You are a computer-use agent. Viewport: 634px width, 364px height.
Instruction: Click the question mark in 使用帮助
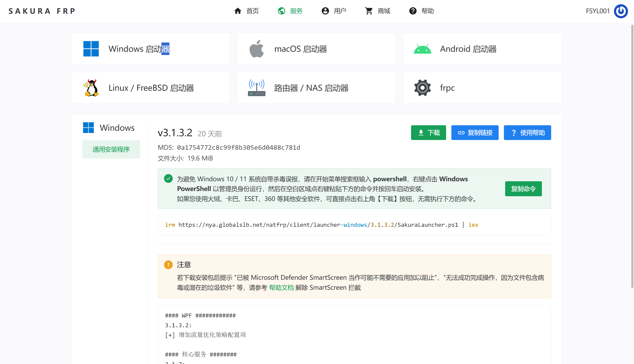pos(514,133)
